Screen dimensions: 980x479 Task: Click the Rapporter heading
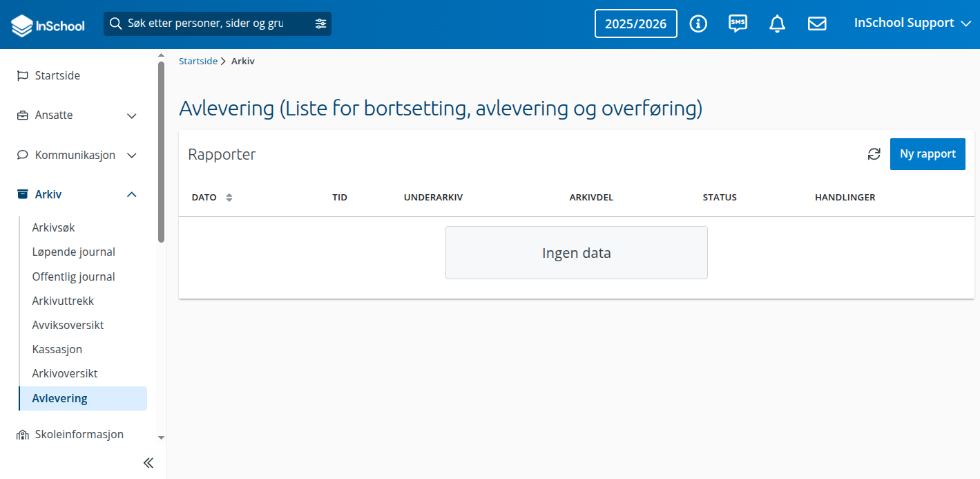222,155
